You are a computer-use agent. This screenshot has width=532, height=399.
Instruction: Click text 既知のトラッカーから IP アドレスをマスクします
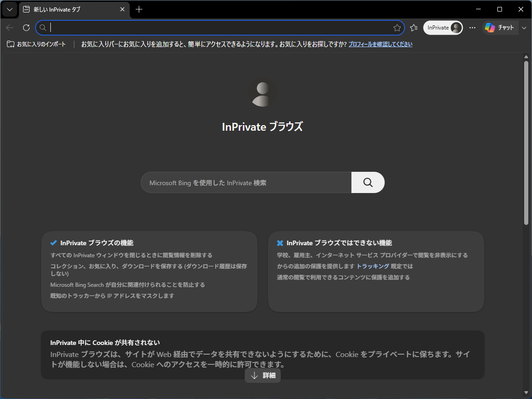(x=112, y=296)
